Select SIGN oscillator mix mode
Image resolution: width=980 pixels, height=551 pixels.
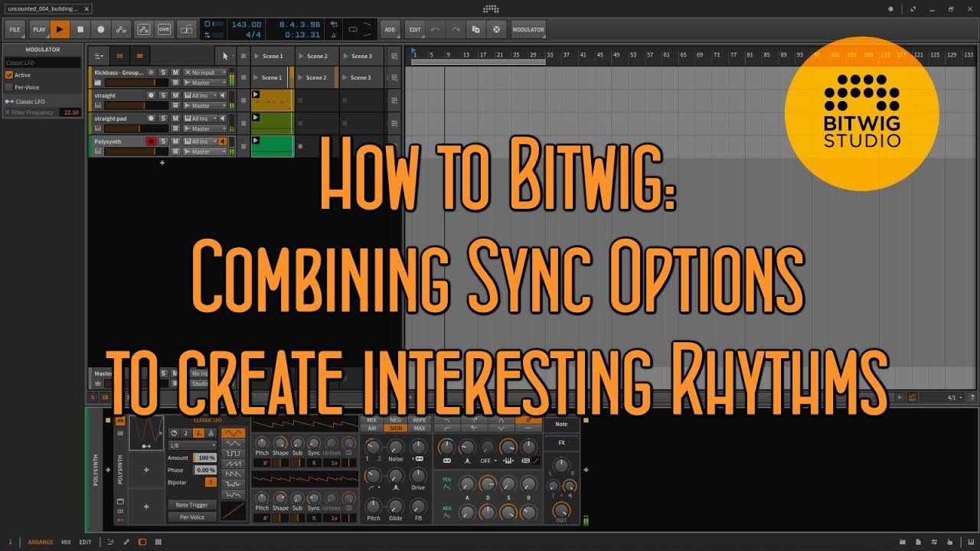click(395, 429)
